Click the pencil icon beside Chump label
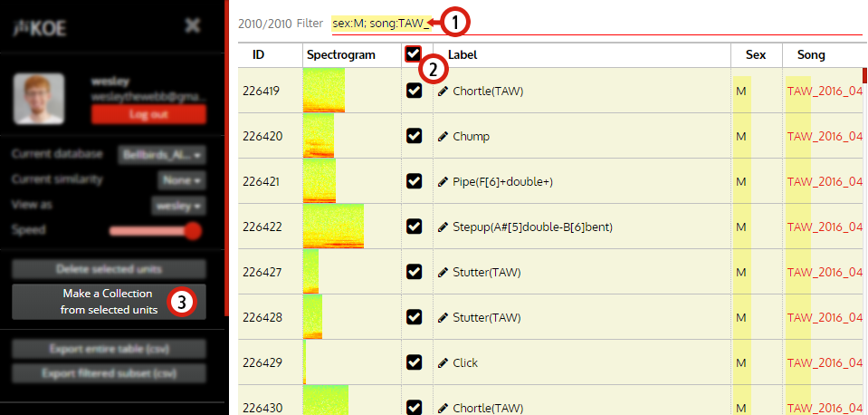868x415 pixels. click(x=443, y=136)
